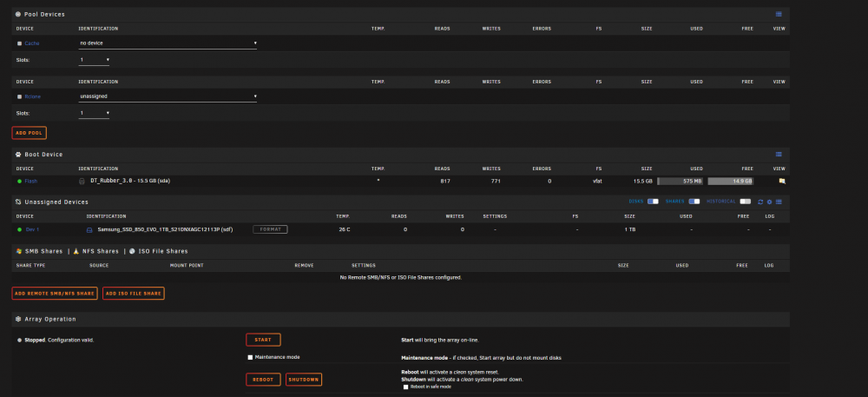Click the REBOOT button
Image resolution: width=868 pixels, height=397 pixels.
point(263,380)
